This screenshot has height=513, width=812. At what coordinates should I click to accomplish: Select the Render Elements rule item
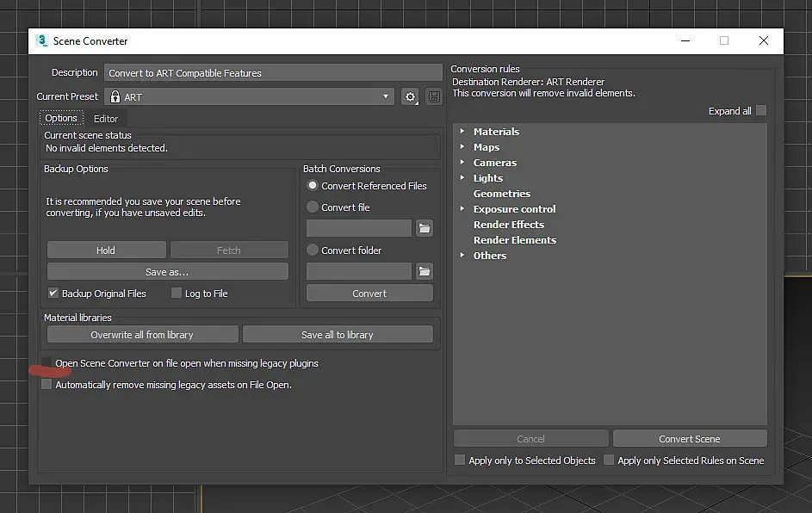pyautogui.click(x=515, y=240)
